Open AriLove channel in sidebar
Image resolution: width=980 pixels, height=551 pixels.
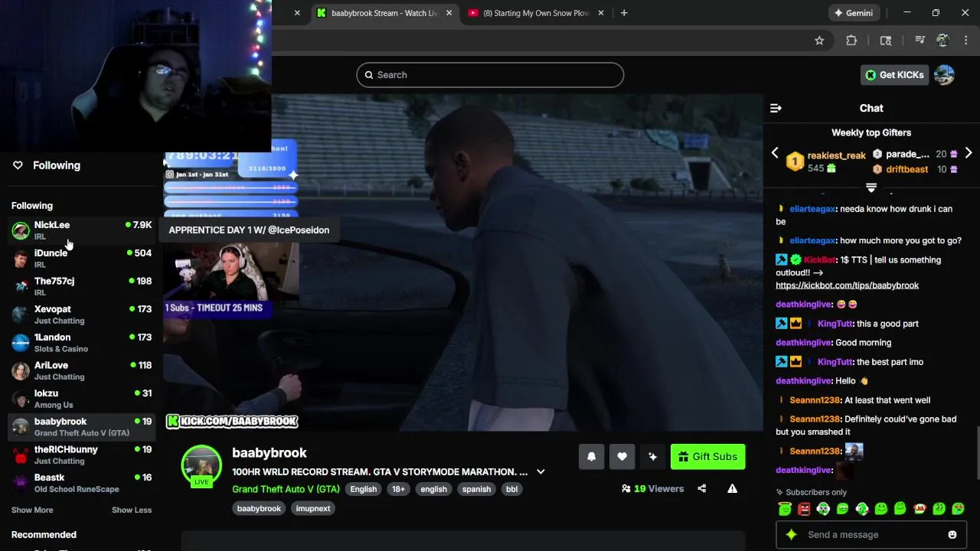click(x=81, y=370)
